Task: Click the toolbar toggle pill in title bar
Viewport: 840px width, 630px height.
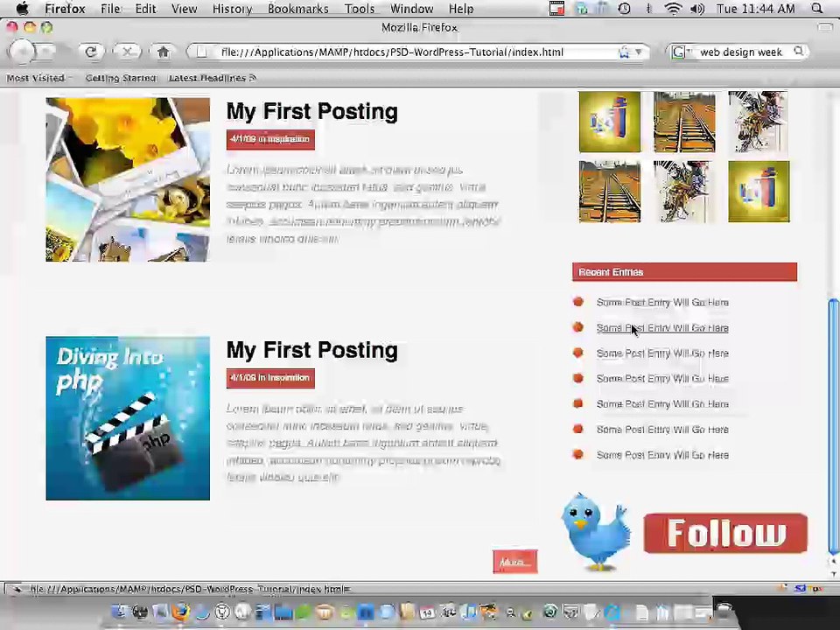Action: 824,27
